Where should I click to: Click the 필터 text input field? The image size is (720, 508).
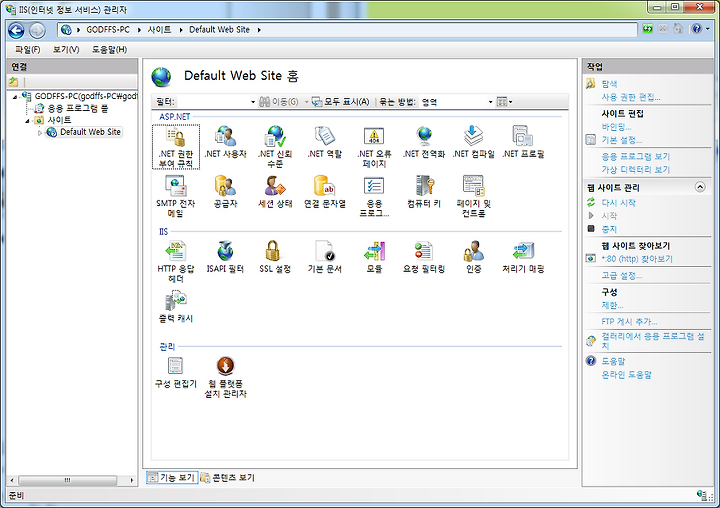[x=213, y=102]
